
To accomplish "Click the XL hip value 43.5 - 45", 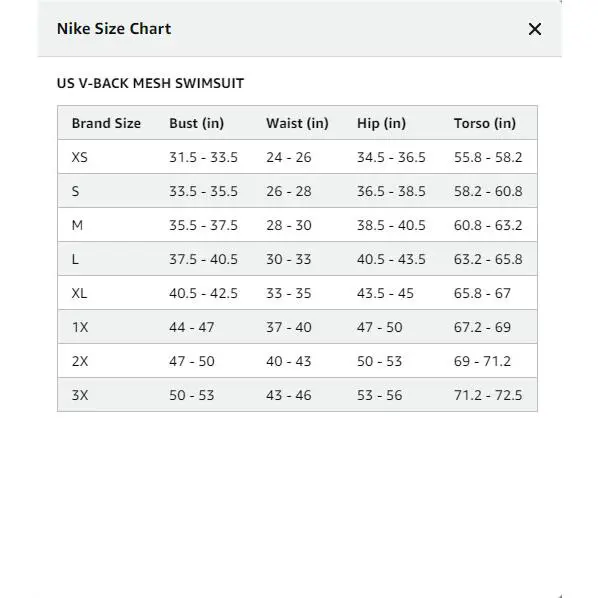I will pos(385,293).
